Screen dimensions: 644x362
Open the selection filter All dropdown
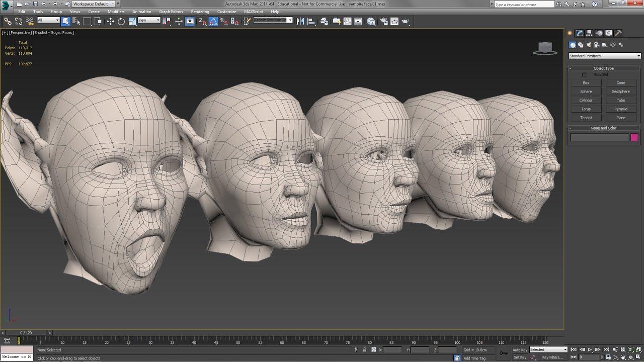pos(48,20)
